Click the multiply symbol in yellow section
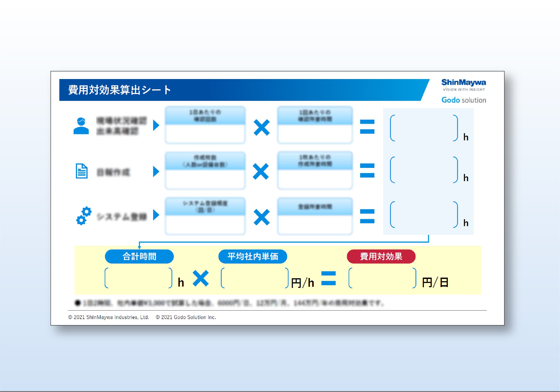Screen dimensions: 560x392 (x=200, y=278)
